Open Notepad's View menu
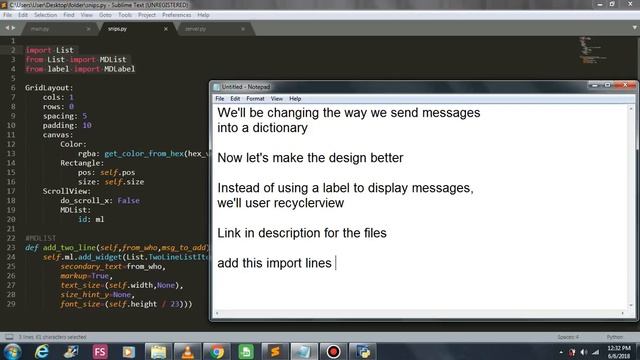The height and width of the screenshot is (360, 640). point(276,99)
